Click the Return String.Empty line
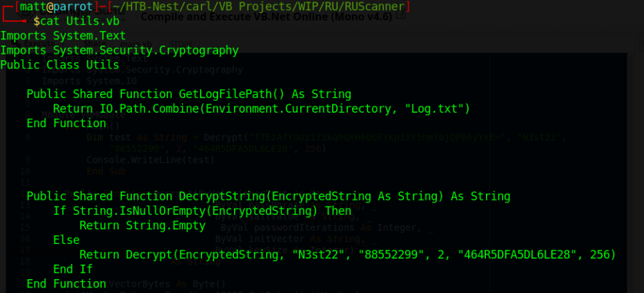This screenshot has width=644, height=293. (142, 225)
